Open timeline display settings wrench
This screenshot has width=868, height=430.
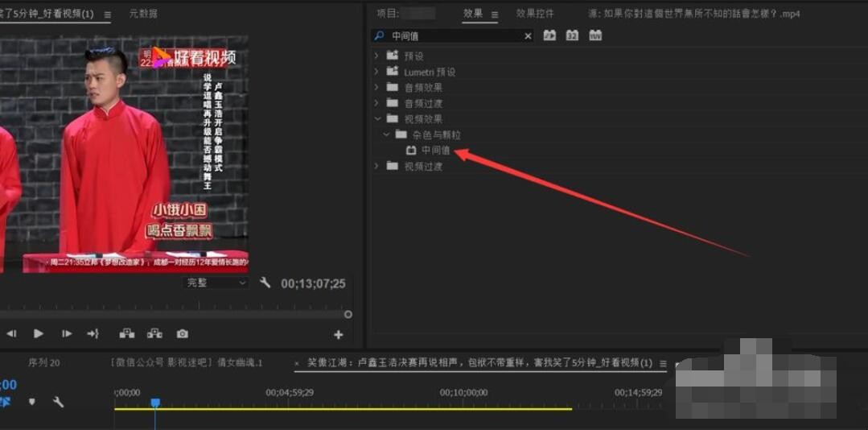click(58, 402)
